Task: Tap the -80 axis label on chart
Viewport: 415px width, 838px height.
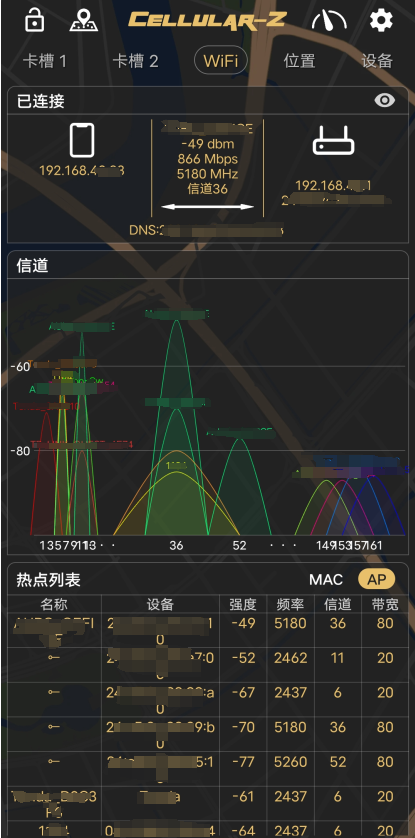Action: tap(20, 450)
